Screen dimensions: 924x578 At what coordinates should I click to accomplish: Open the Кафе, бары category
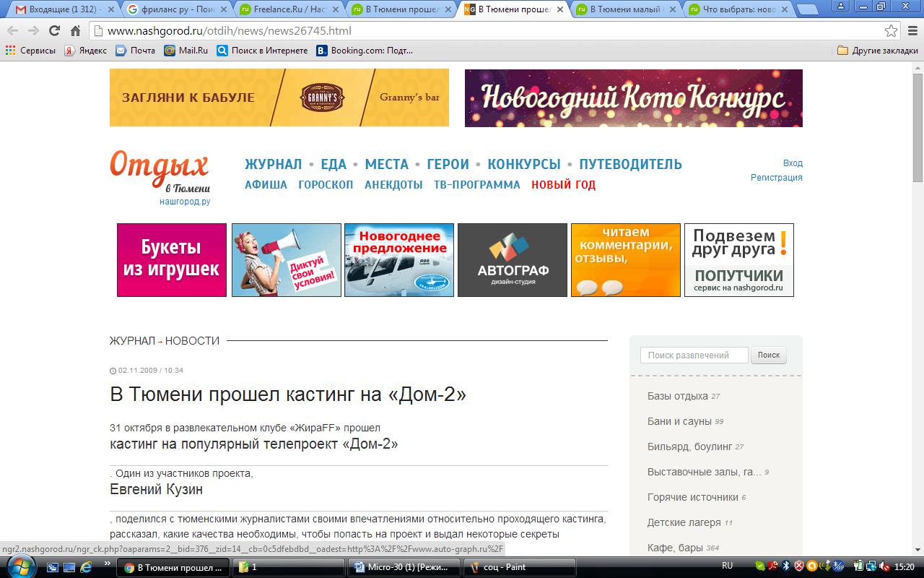pos(675,548)
